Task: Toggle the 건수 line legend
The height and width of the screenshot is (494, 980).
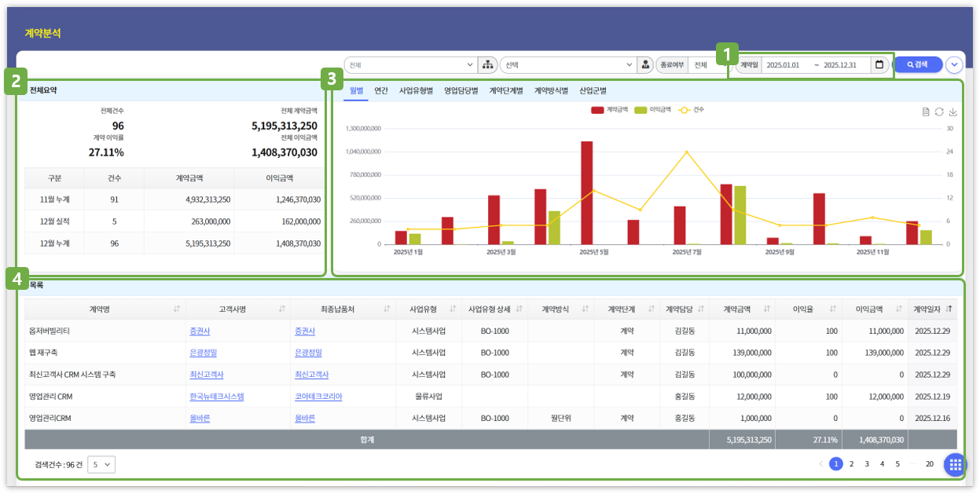Action: tap(691, 110)
